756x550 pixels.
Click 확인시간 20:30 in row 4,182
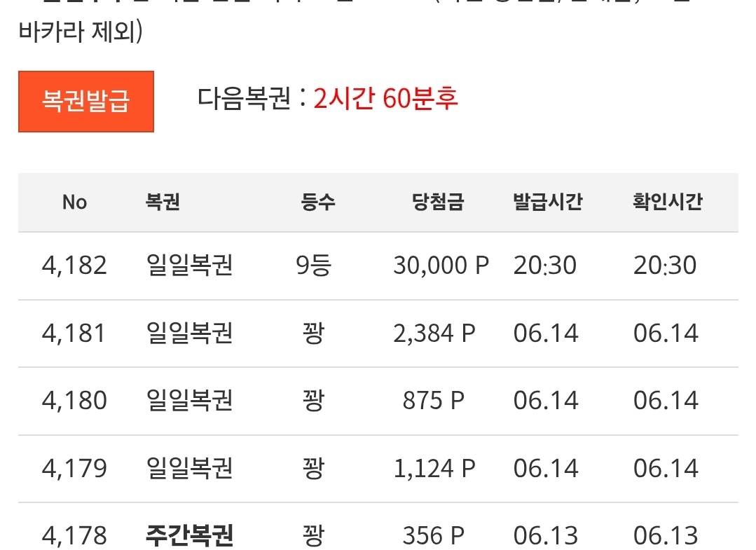point(665,265)
